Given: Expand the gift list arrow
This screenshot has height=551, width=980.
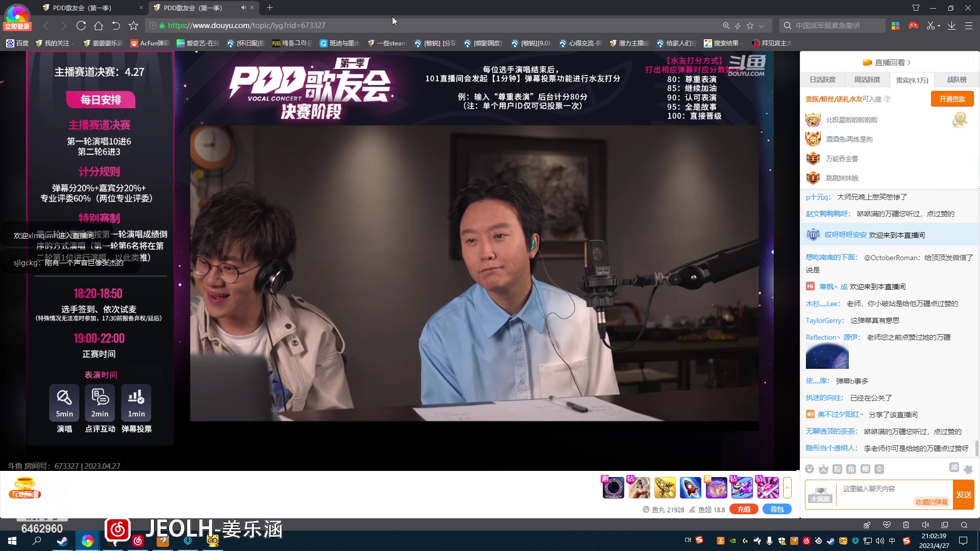Looking at the screenshot, I should pyautogui.click(x=787, y=488).
